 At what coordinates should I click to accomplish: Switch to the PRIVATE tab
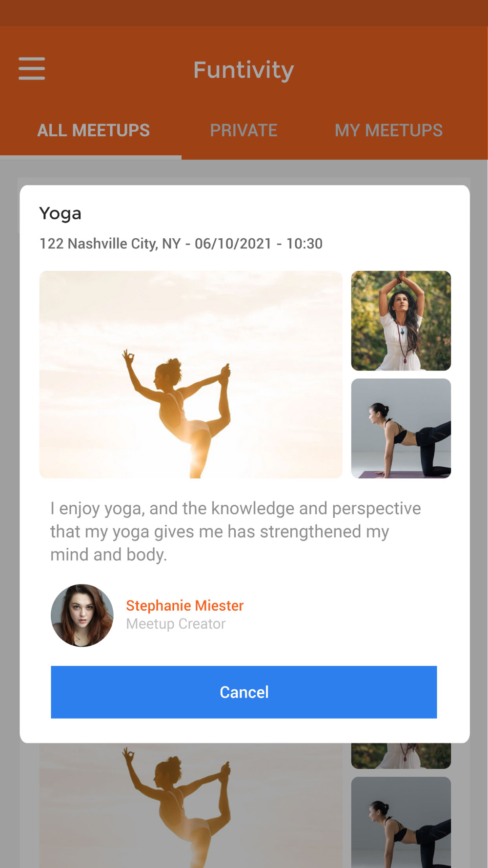244,130
